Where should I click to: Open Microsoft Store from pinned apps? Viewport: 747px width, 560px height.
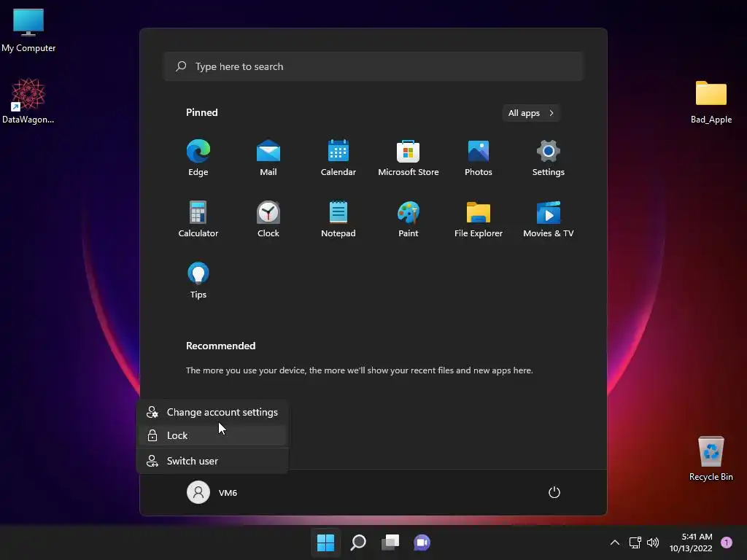pos(409,157)
